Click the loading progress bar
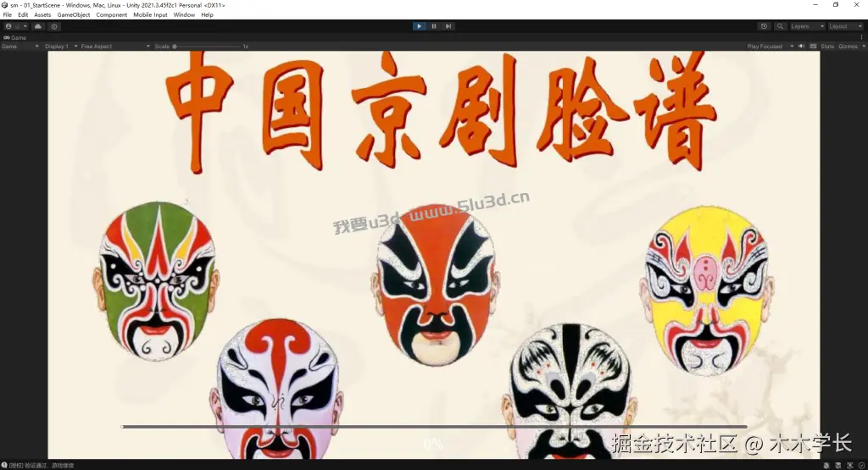This screenshot has width=868, height=470. click(434, 427)
